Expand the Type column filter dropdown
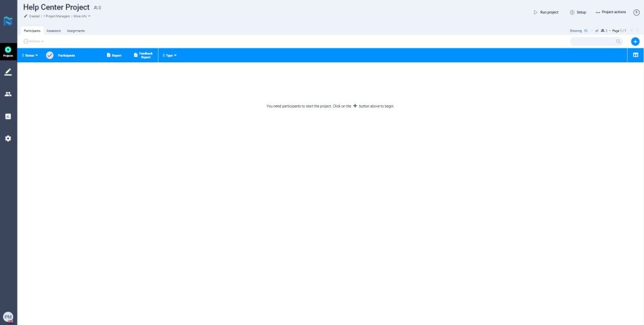644x325 pixels. coord(170,55)
